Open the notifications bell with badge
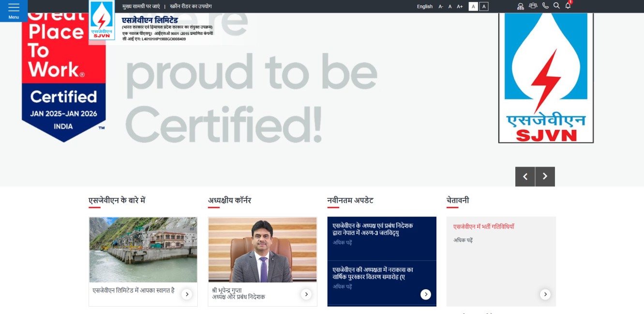The image size is (644, 314). click(568, 6)
